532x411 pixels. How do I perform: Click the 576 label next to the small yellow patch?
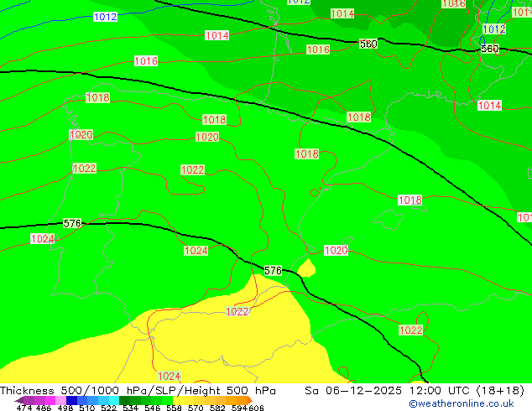[x=273, y=270]
